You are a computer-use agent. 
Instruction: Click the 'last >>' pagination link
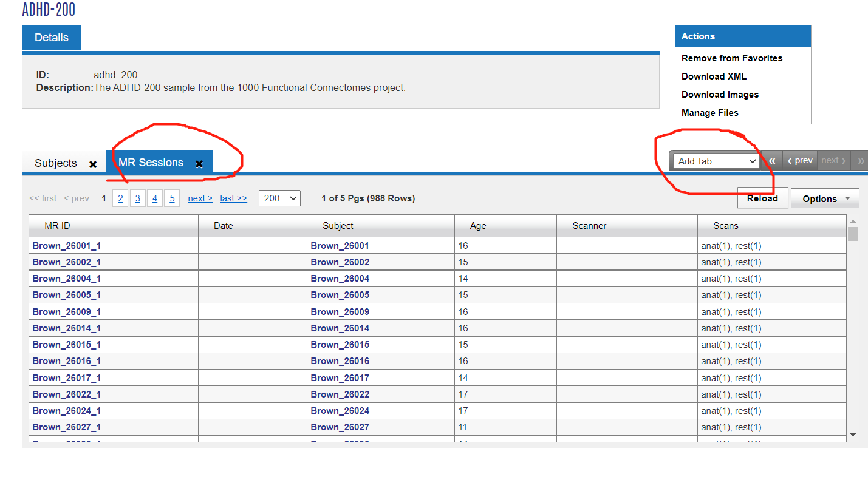[233, 198]
